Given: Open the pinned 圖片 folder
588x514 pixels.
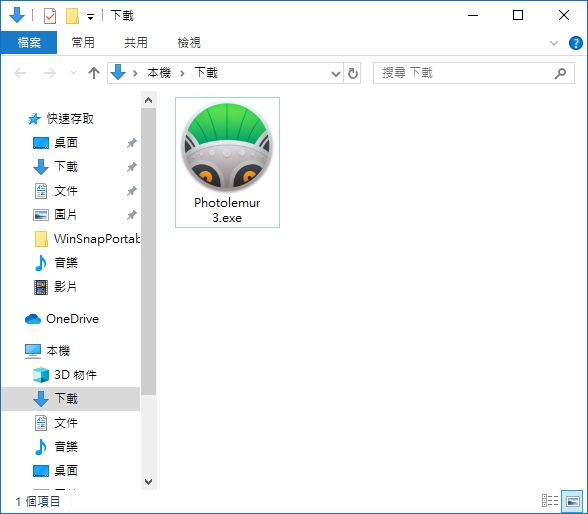Looking at the screenshot, I should tap(65, 215).
